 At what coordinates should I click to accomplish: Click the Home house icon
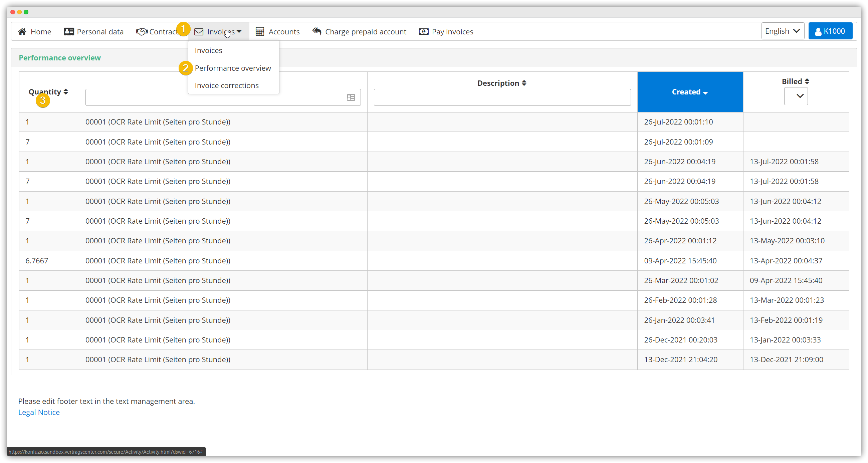(x=22, y=32)
